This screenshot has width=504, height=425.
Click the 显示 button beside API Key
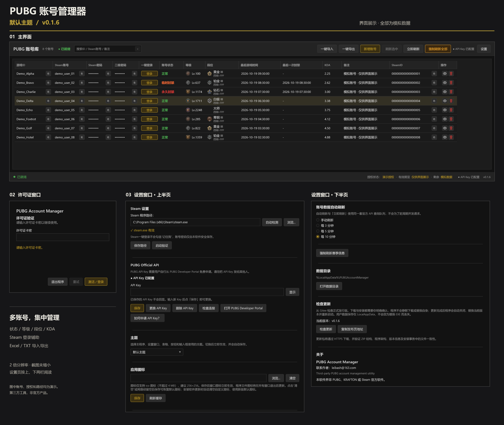coord(292,292)
